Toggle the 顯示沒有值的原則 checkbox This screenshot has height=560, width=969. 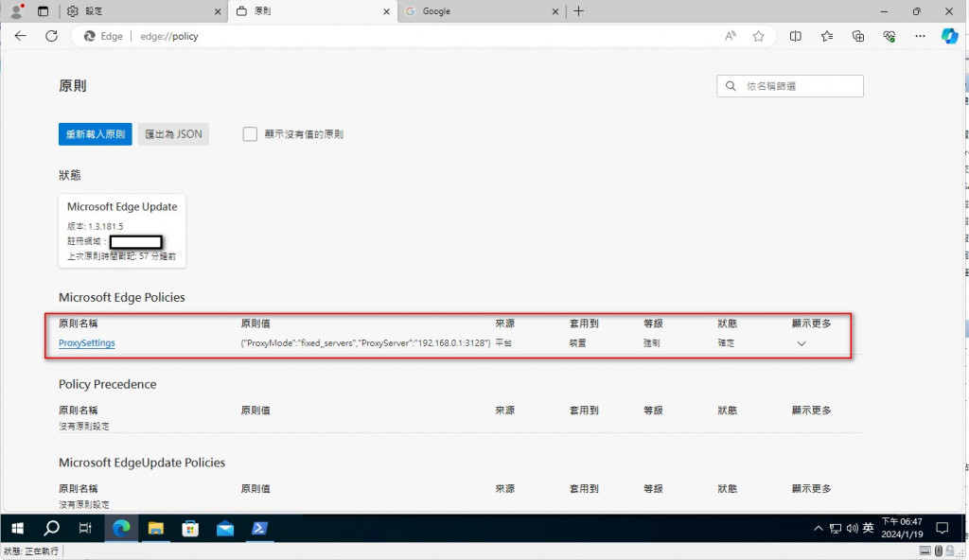point(250,134)
